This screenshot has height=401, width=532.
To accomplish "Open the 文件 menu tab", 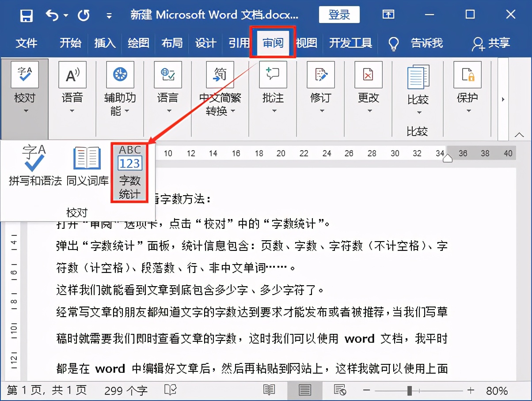I will click(x=26, y=43).
